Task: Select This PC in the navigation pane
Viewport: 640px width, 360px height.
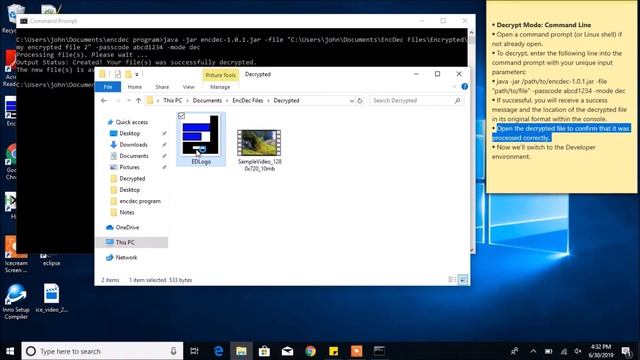Action: 125,242
